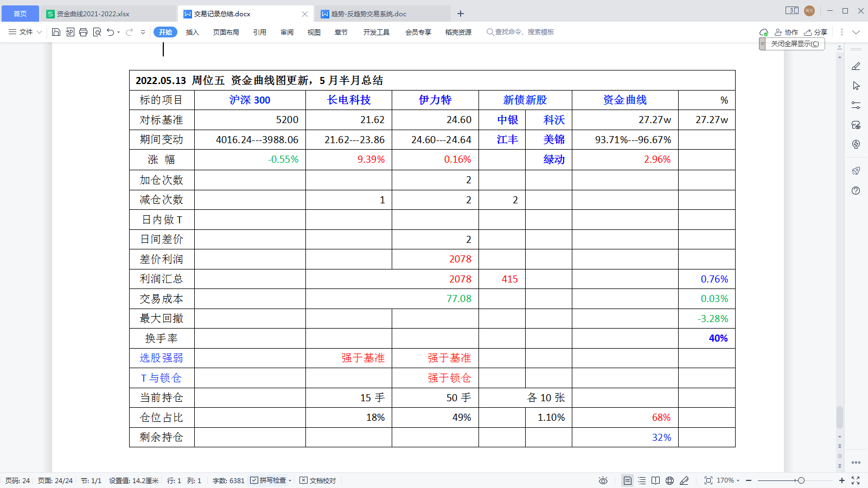Open the three-dot more options menu

pyautogui.click(x=842, y=32)
